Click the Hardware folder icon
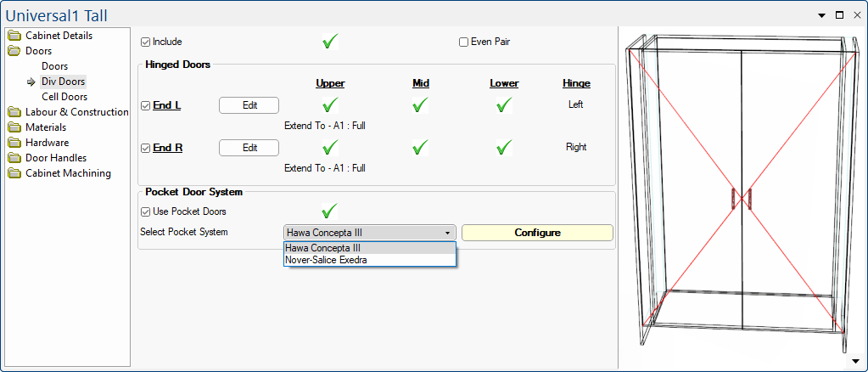This screenshot has width=868, height=372. 14,143
